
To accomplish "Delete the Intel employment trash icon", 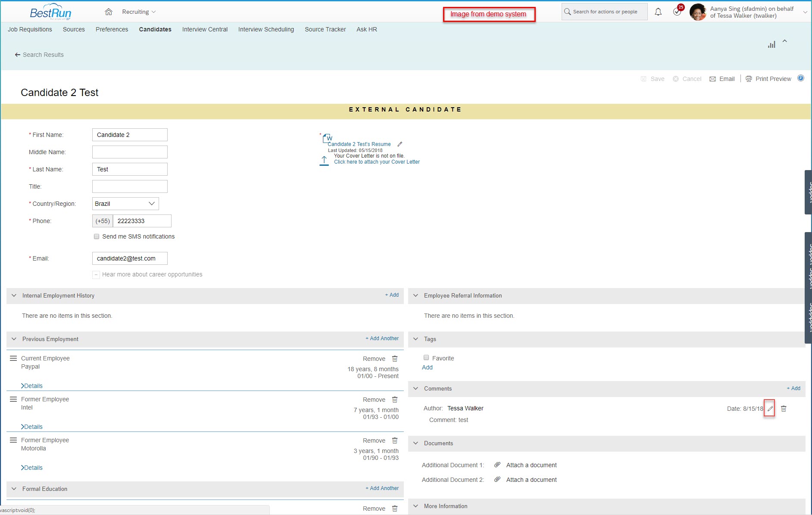I will coord(395,400).
